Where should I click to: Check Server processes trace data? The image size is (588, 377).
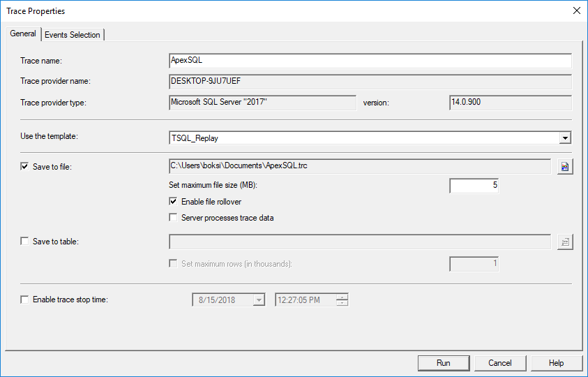pyautogui.click(x=173, y=217)
